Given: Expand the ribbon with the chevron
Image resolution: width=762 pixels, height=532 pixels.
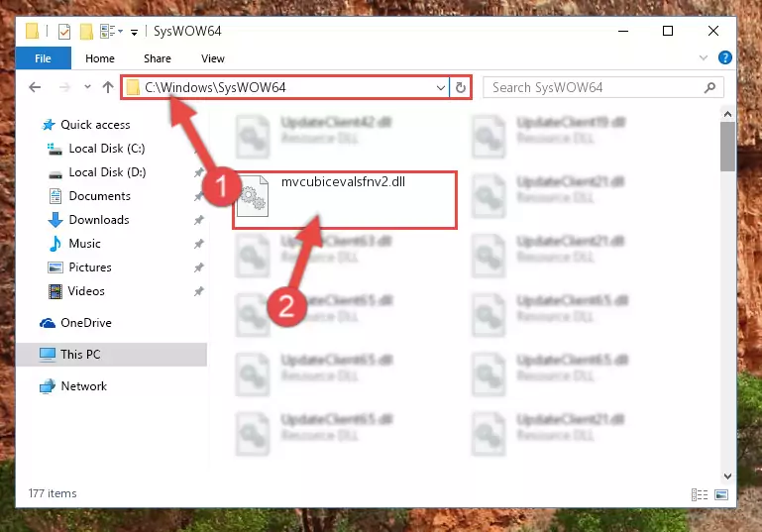Looking at the screenshot, I should coord(704,57).
